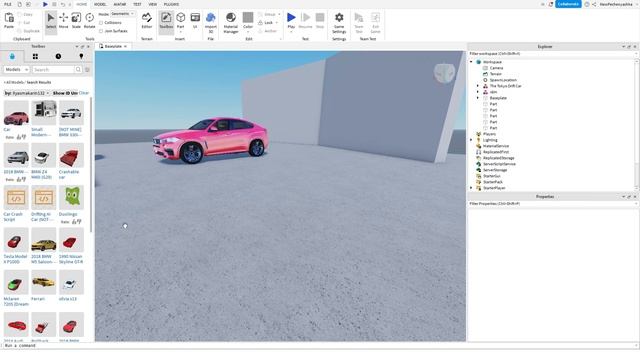Open the UI insert tool
The height and width of the screenshot is (360, 640).
click(x=195, y=20)
